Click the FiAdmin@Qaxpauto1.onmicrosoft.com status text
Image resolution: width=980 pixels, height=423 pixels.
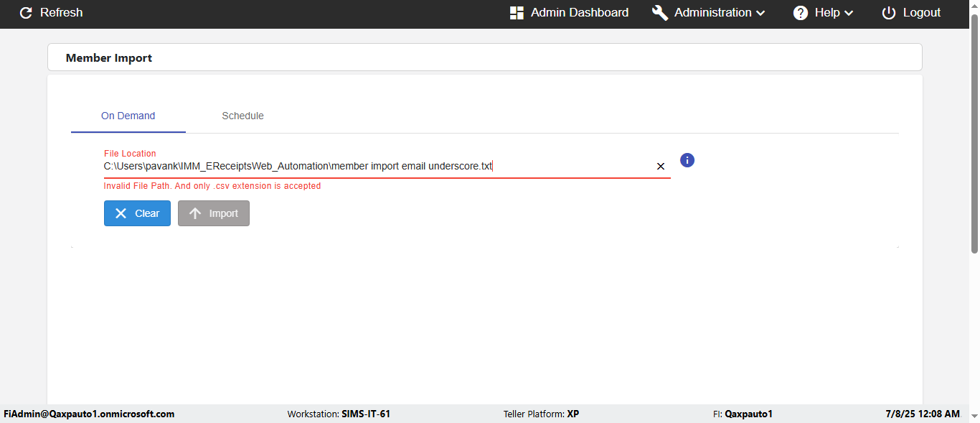coord(89,414)
